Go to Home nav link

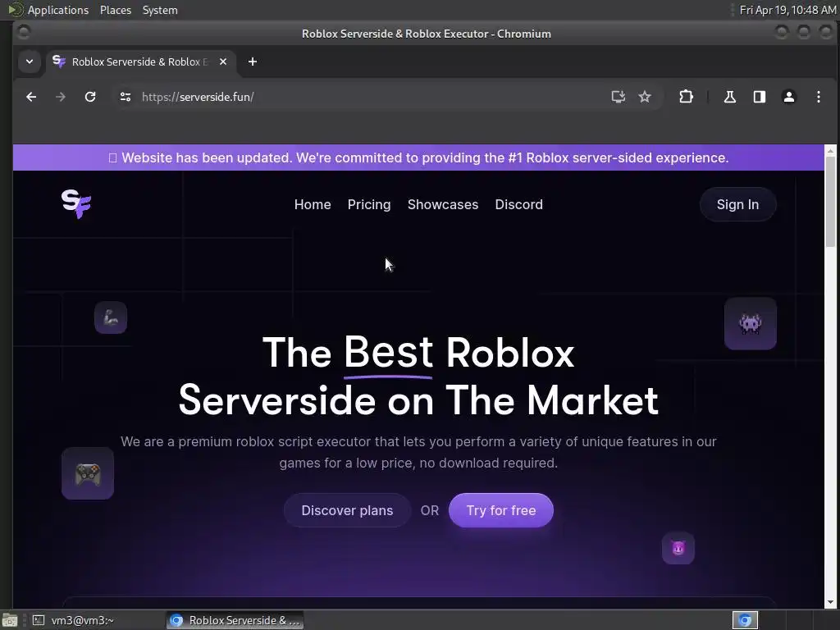(313, 204)
